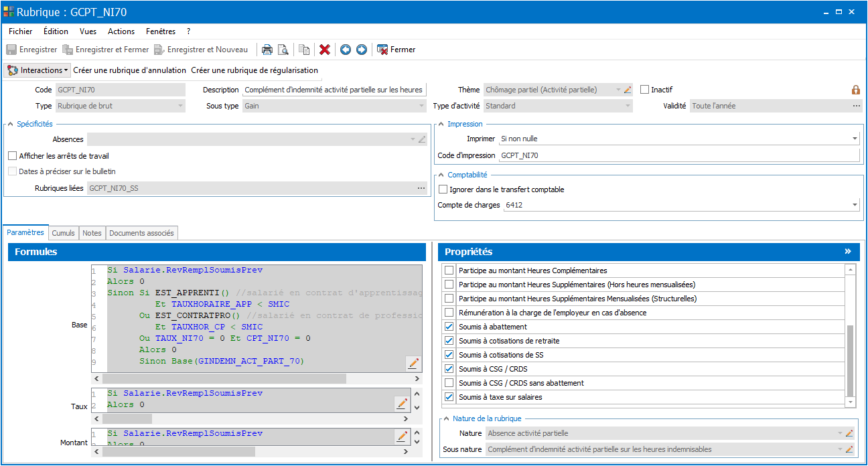Open the Thème dropdown arrow
Screen dimensions: 868x466
[x=618, y=90]
